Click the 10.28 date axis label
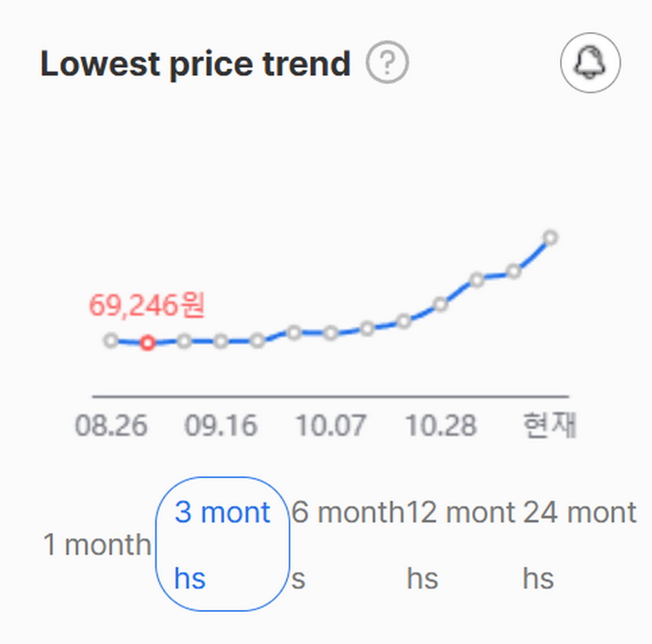This screenshot has height=644, width=652. (441, 427)
